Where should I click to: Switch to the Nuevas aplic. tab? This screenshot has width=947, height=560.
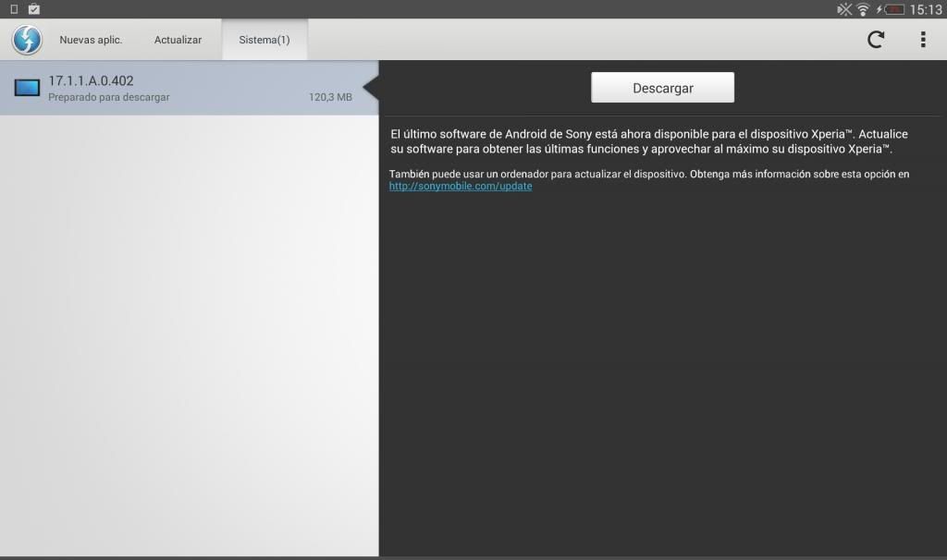coord(91,41)
